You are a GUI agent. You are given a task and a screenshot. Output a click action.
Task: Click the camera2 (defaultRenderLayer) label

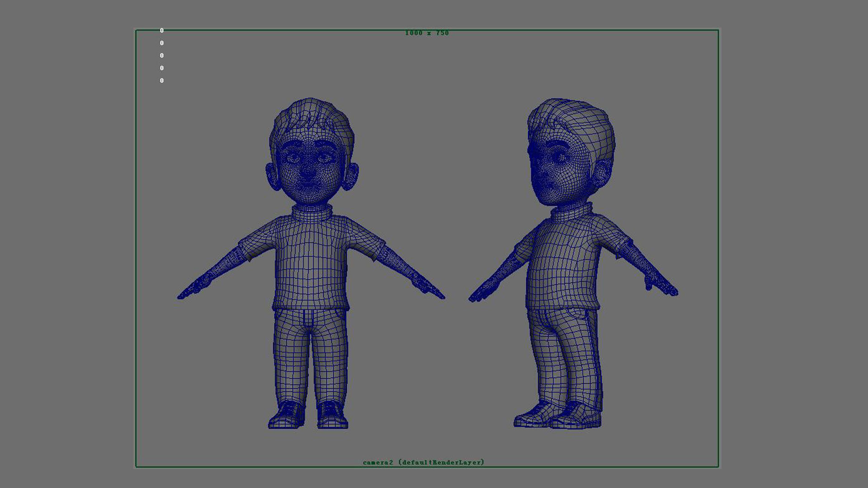(x=424, y=462)
